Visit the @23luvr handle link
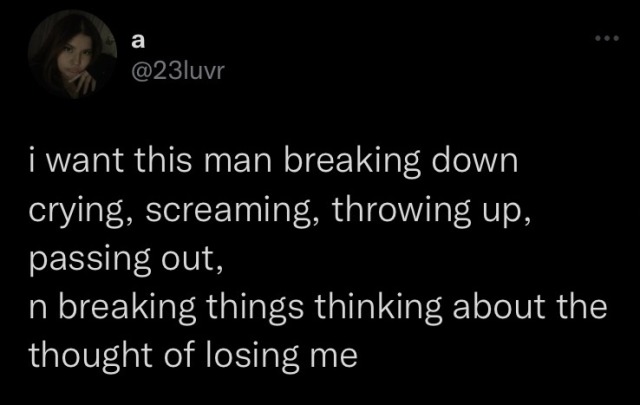Screen dimensions: 640x405 coord(178,71)
